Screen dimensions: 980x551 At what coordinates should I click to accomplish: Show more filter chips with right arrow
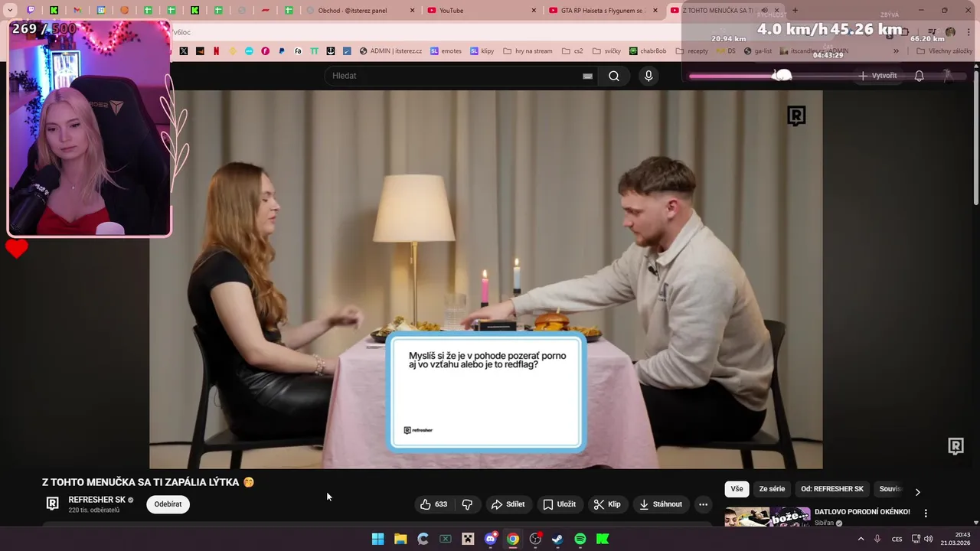tap(917, 491)
